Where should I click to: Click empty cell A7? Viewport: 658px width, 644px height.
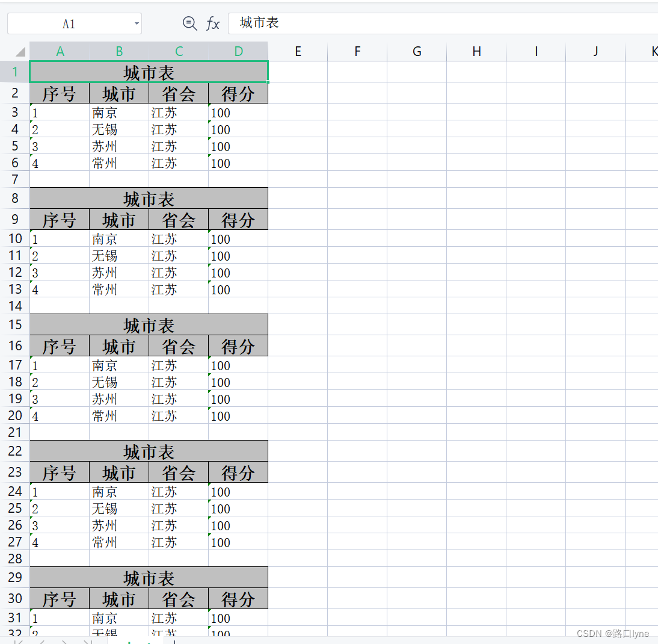60,179
